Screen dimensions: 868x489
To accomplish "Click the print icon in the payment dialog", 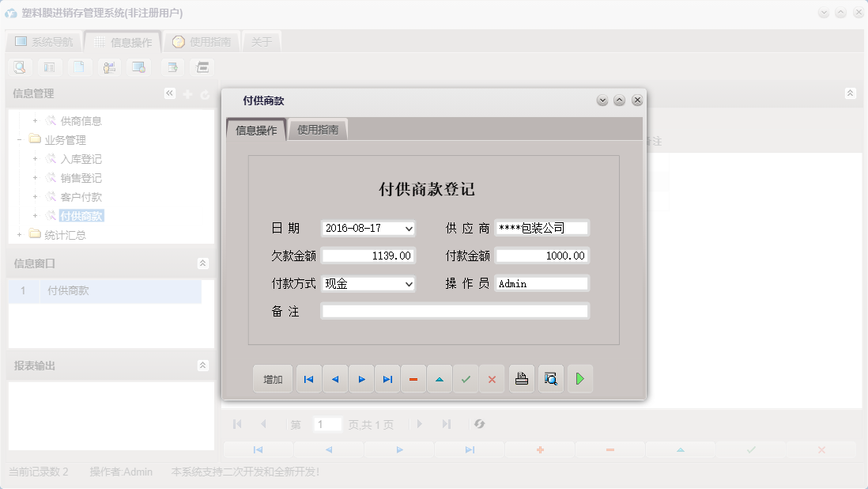I will click(x=521, y=378).
